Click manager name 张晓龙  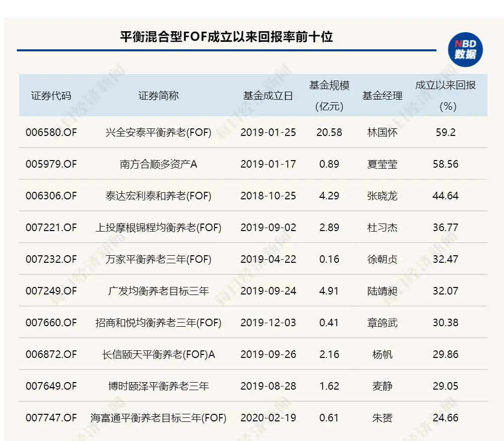382,196
